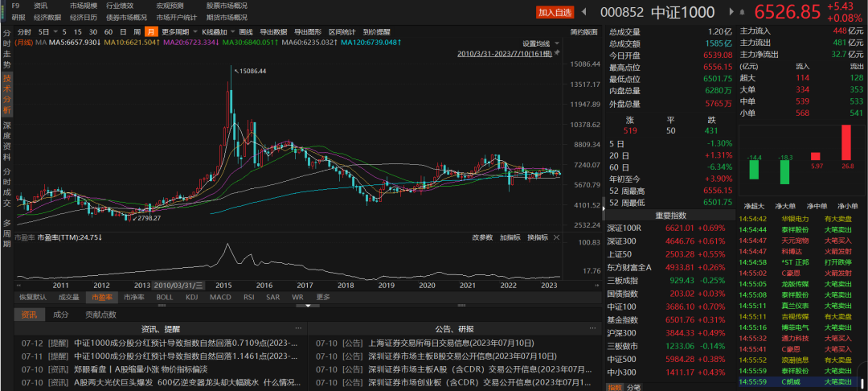Click 恢复默认 to reset indicators
This screenshot has width=868, height=391.
click(33, 298)
